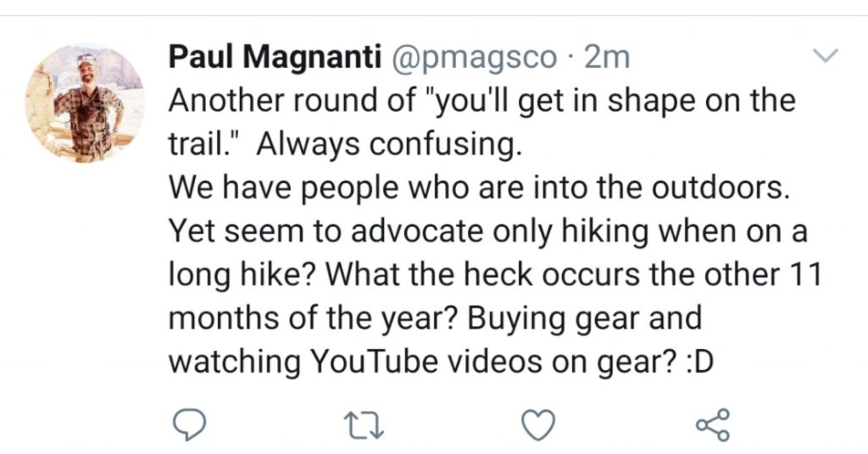Open Paul Magnanti's profile picture
Image resolution: width=868 pixels, height=454 pixels.
(85, 103)
